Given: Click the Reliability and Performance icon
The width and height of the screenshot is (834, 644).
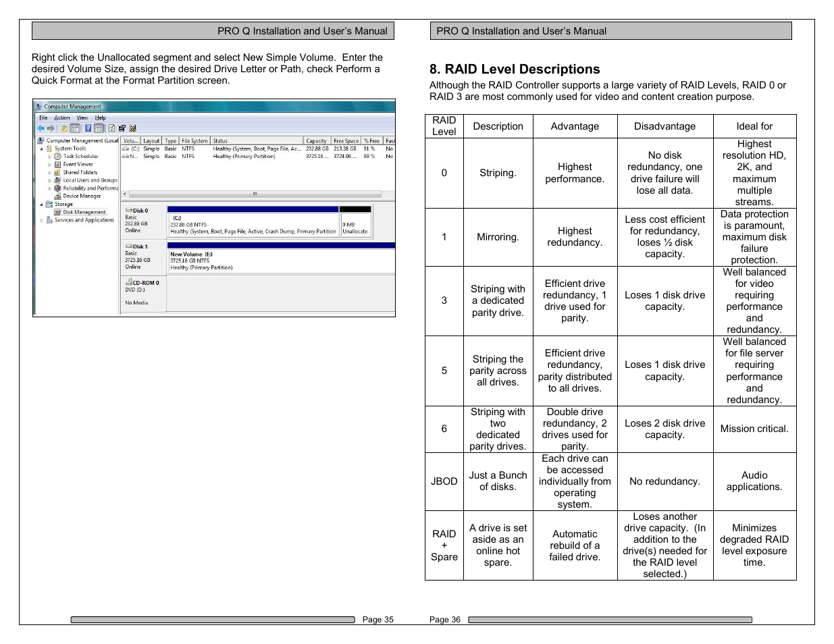Looking at the screenshot, I should point(58,188).
